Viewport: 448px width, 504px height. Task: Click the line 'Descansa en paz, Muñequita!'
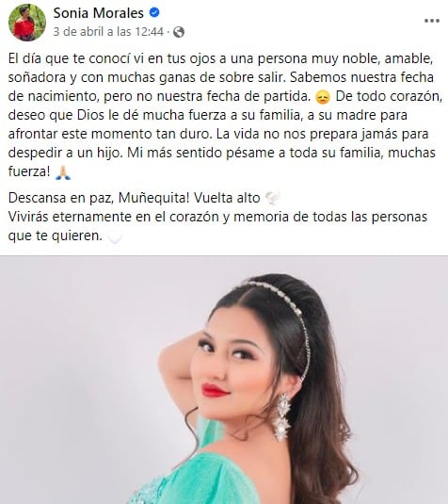click(x=99, y=198)
